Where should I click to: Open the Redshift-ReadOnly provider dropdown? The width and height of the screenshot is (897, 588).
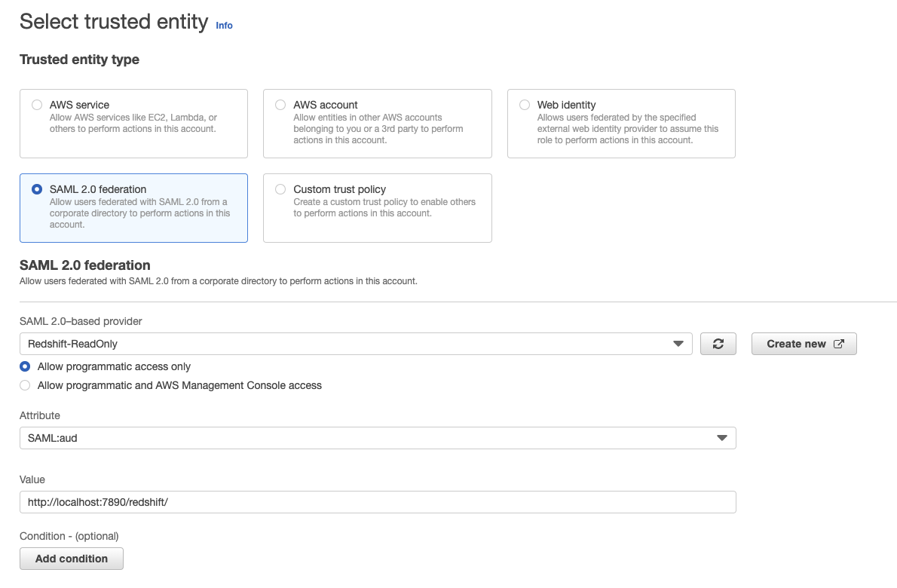point(356,344)
